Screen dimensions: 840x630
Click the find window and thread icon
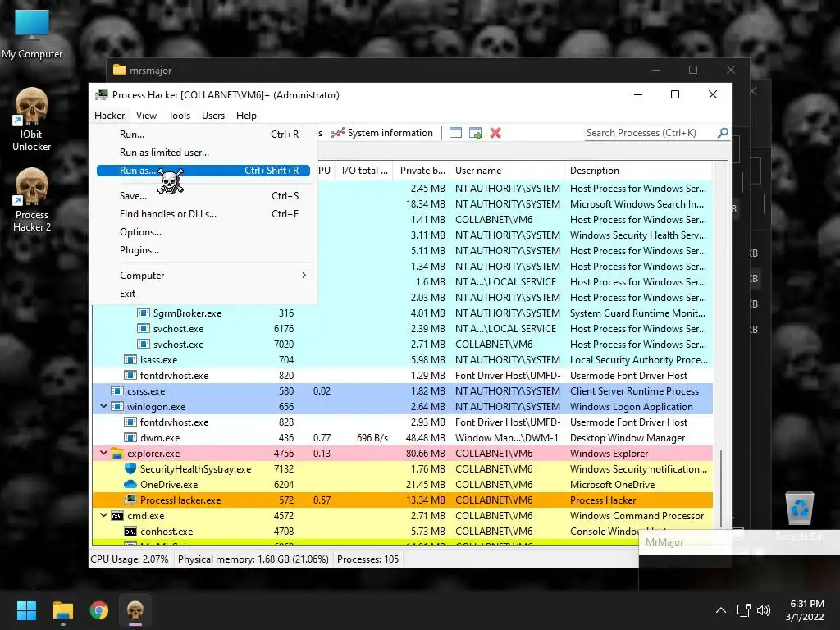coord(475,133)
